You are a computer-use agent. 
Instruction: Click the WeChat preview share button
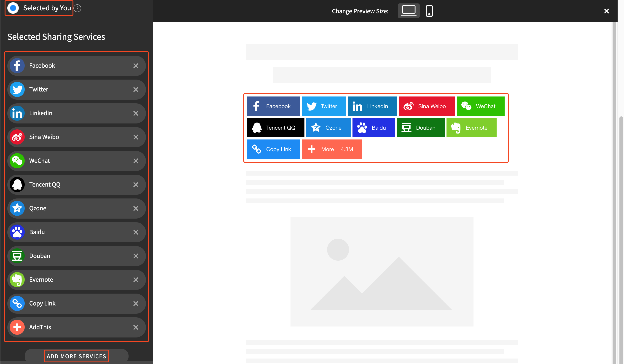pos(480,106)
